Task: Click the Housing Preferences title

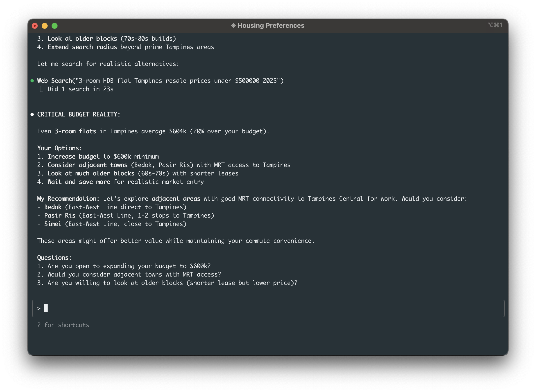Action: tap(271, 25)
